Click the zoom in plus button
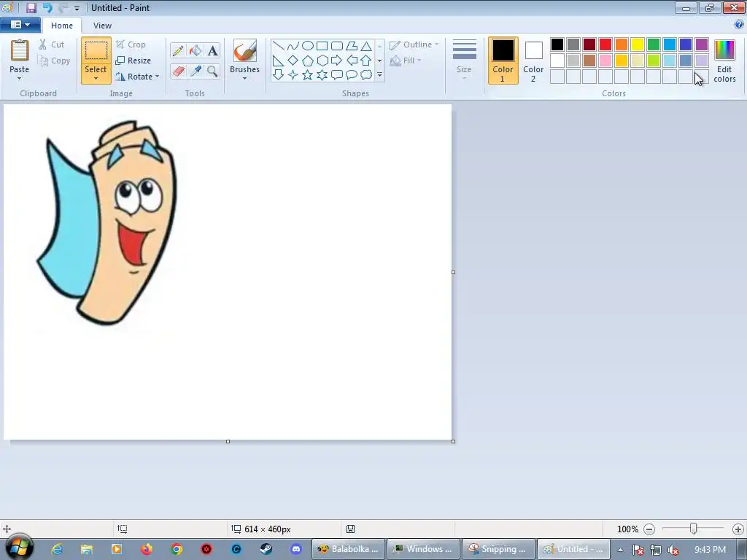747x560 pixels. pos(738,529)
